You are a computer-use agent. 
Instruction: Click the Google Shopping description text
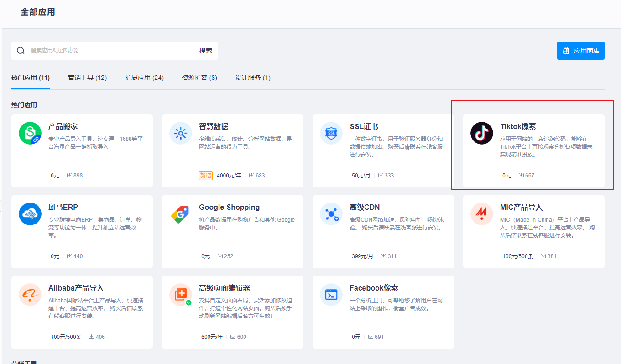pos(247,223)
